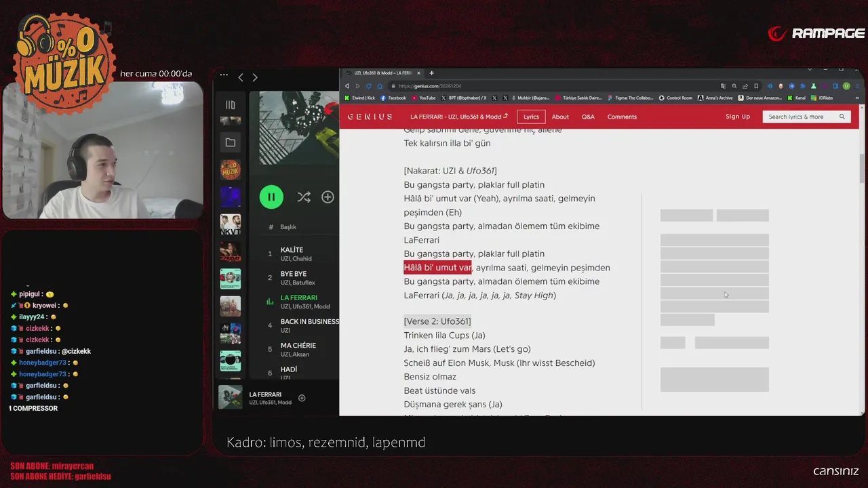Open zoom icon in address bar

point(734,86)
